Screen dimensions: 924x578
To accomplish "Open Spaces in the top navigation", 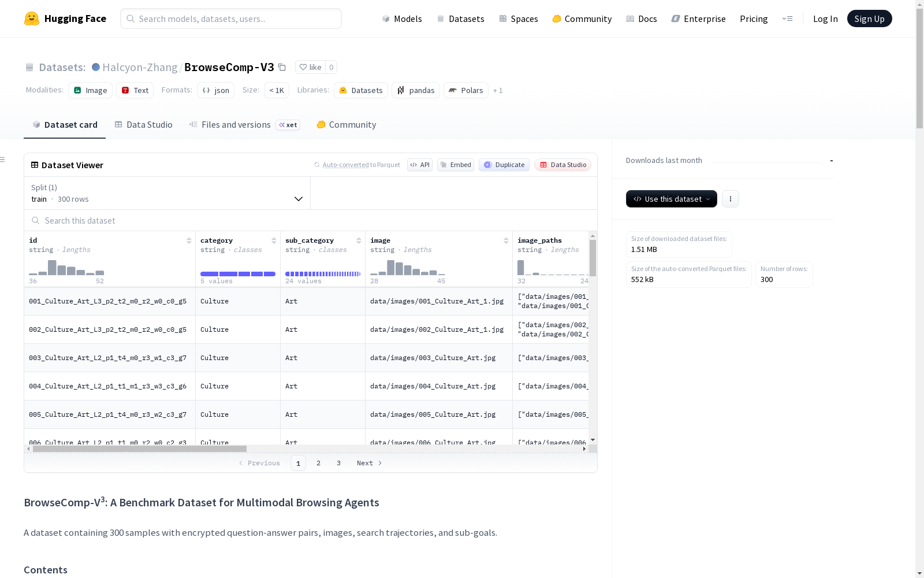I will click(x=518, y=18).
